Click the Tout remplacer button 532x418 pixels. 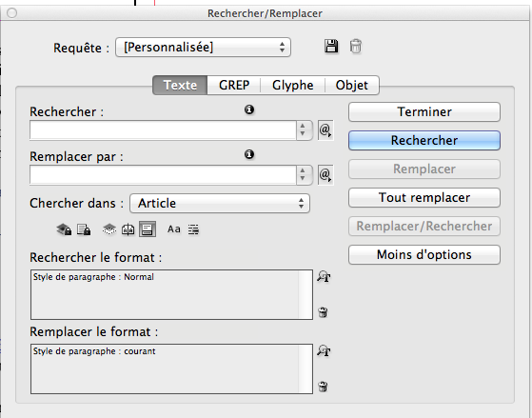(424, 198)
